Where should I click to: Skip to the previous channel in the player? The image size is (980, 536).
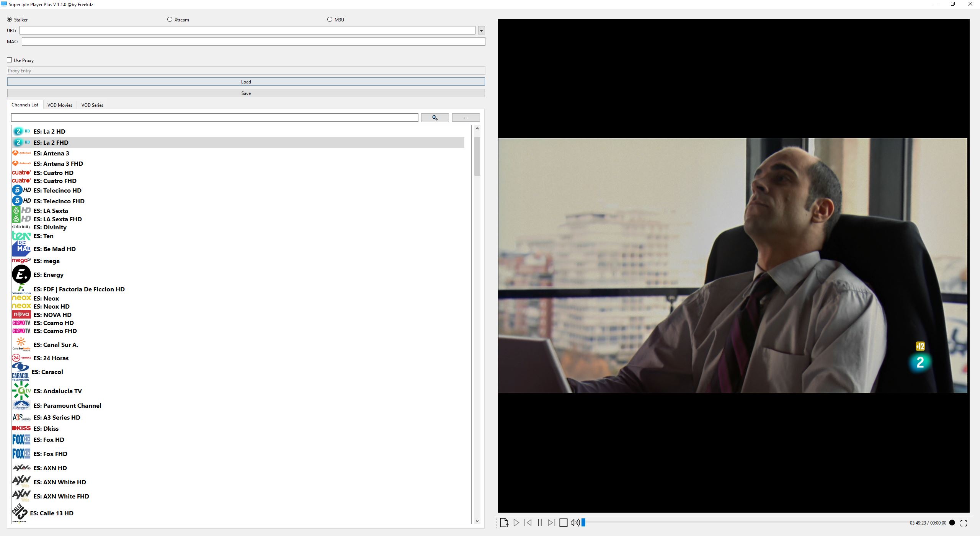pos(528,523)
